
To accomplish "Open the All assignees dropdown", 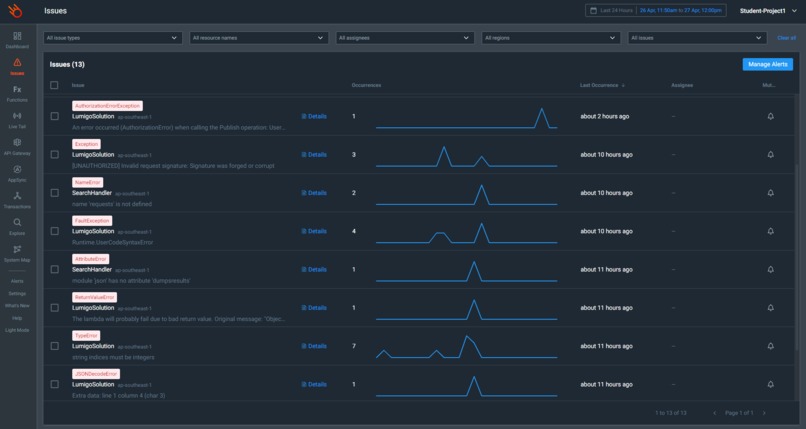I will pos(405,38).
